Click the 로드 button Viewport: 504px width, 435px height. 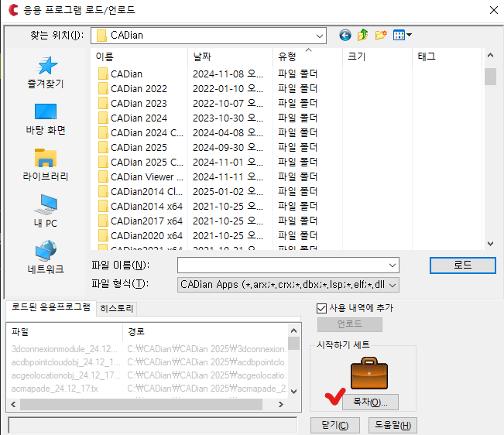click(462, 265)
